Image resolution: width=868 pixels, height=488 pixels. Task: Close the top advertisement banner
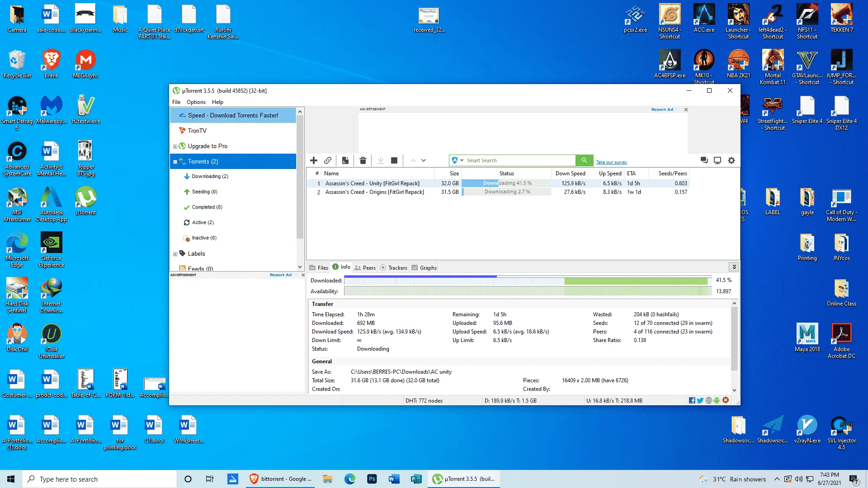tap(686, 109)
